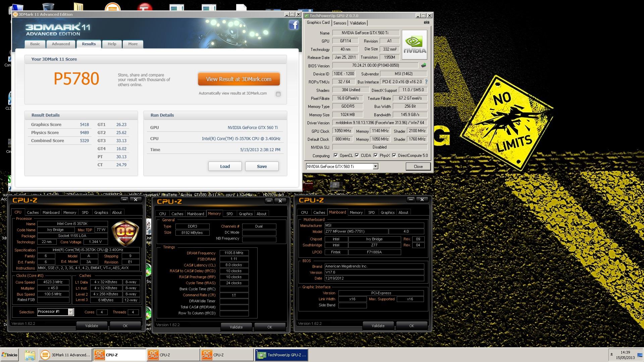Click the Bus Interface question mark help icon
This screenshot has height=362, width=644.
click(x=426, y=82)
